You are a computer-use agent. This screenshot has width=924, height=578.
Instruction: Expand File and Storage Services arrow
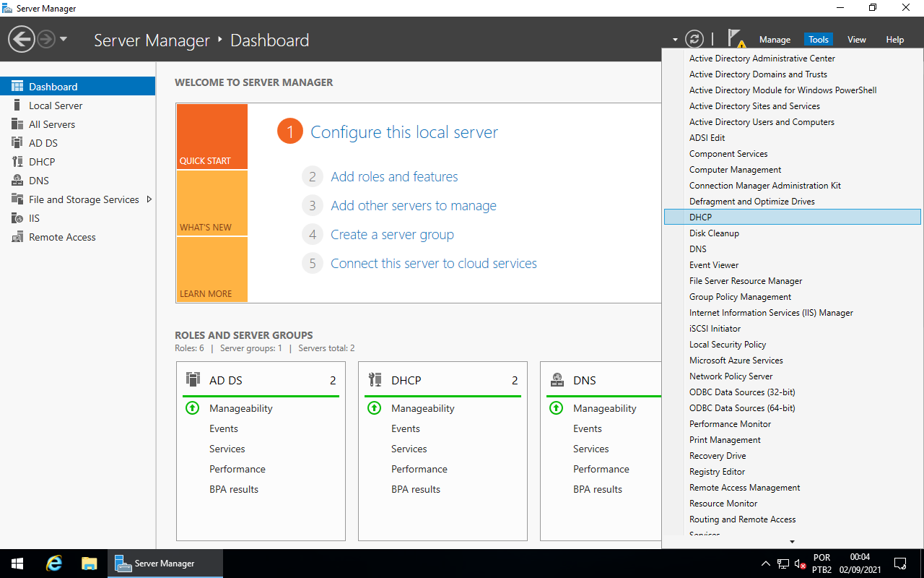[149, 199]
